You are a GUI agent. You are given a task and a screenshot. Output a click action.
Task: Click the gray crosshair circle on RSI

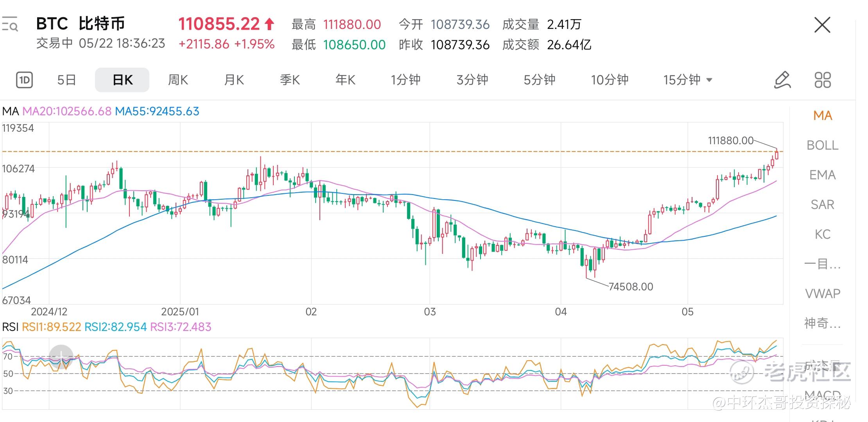coord(61,356)
